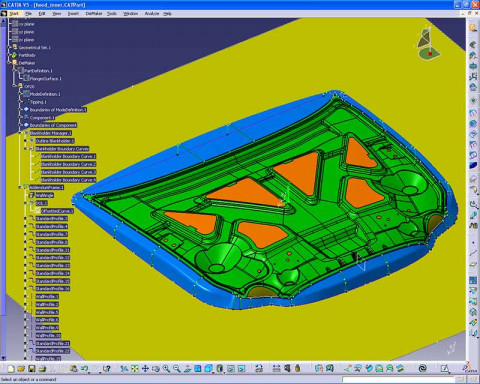Select OffsettedCurve.1 in the tree
Screen dimensions: 480x384
point(57,211)
